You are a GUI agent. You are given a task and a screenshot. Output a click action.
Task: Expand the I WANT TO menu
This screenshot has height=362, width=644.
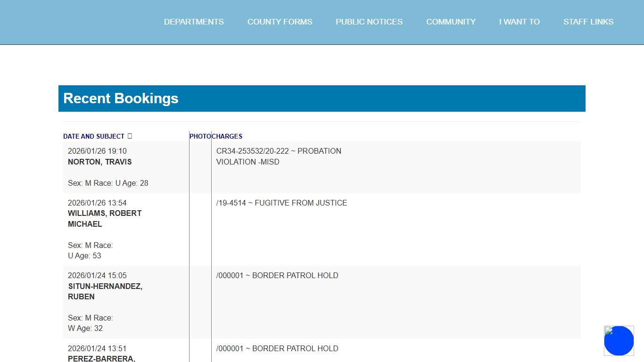pos(519,22)
